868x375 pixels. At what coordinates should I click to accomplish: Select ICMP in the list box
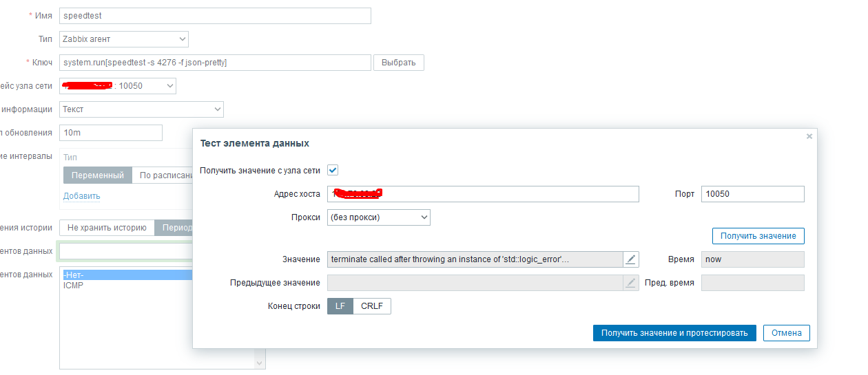tap(74, 286)
